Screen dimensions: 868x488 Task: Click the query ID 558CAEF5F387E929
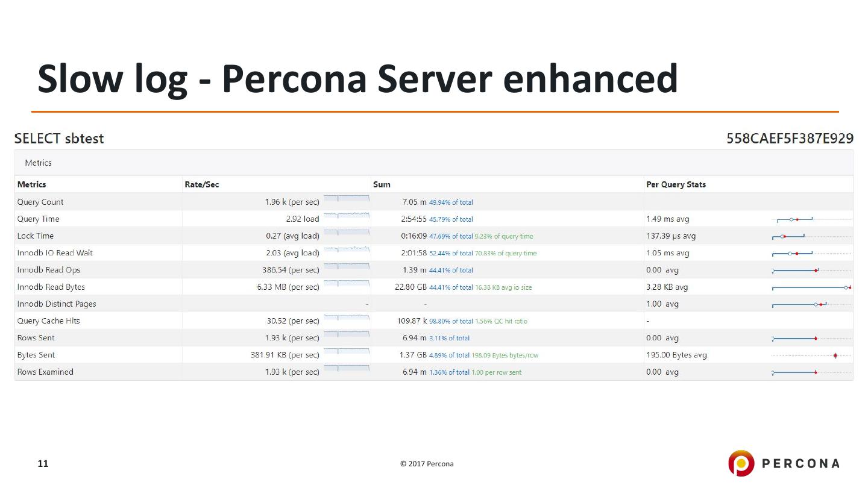790,139
